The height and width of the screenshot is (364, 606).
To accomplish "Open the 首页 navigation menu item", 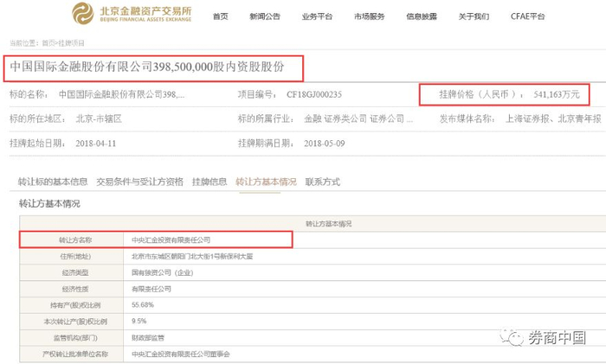I will point(221,16).
